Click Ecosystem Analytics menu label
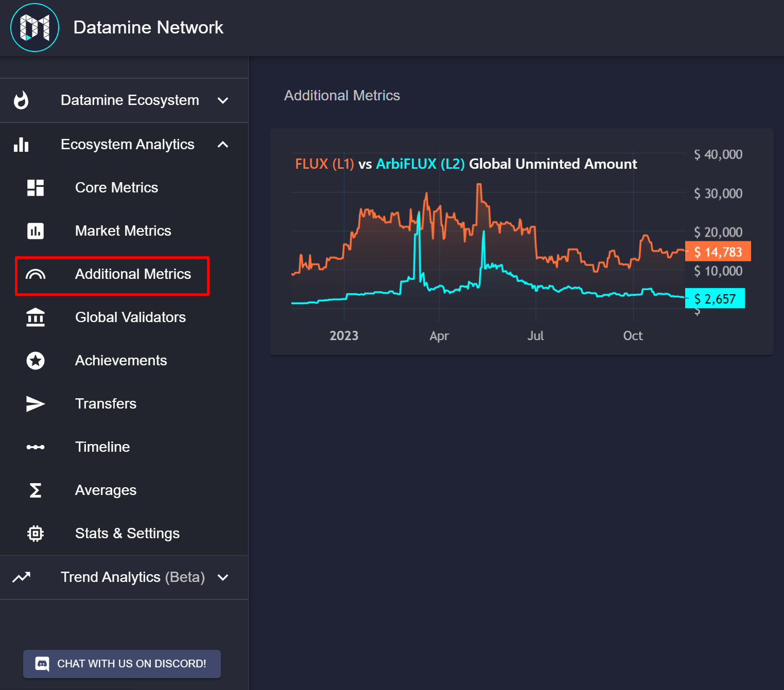 (x=128, y=145)
